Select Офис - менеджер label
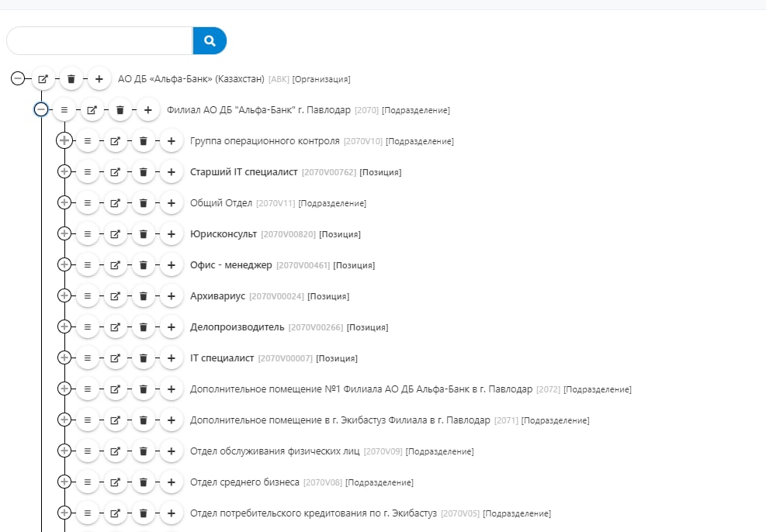766x532 pixels. coord(231,265)
